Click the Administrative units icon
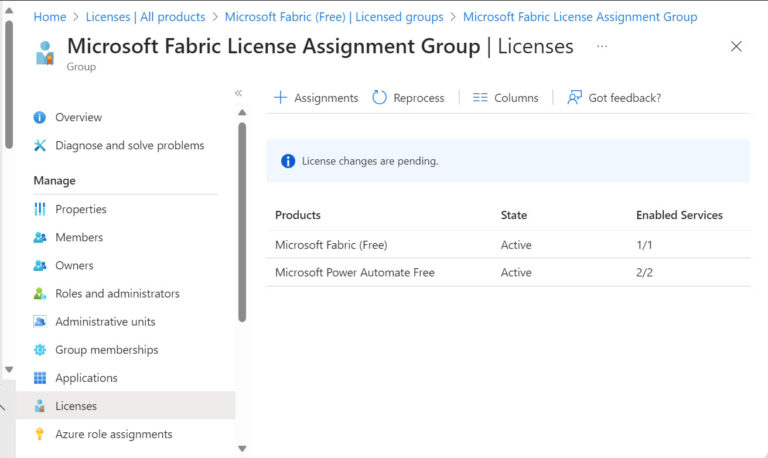The width and height of the screenshot is (768, 458). [x=40, y=321]
